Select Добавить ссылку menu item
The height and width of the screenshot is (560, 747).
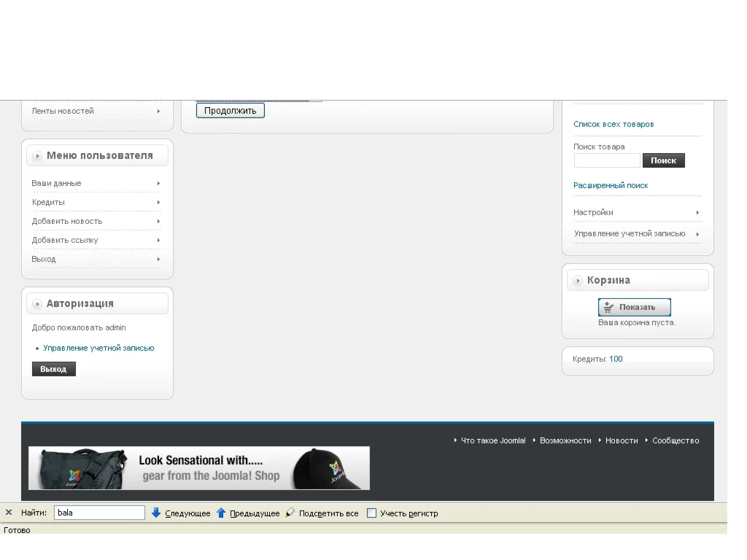click(x=65, y=241)
